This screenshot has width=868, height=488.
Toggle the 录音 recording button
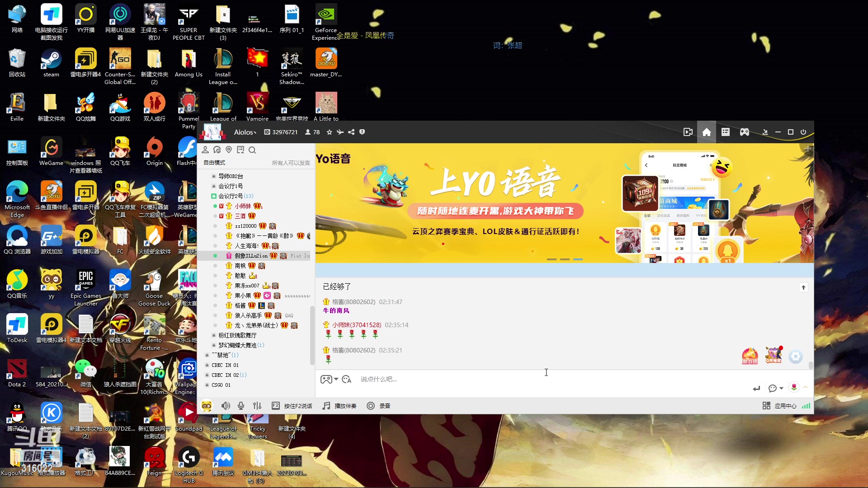(x=378, y=406)
